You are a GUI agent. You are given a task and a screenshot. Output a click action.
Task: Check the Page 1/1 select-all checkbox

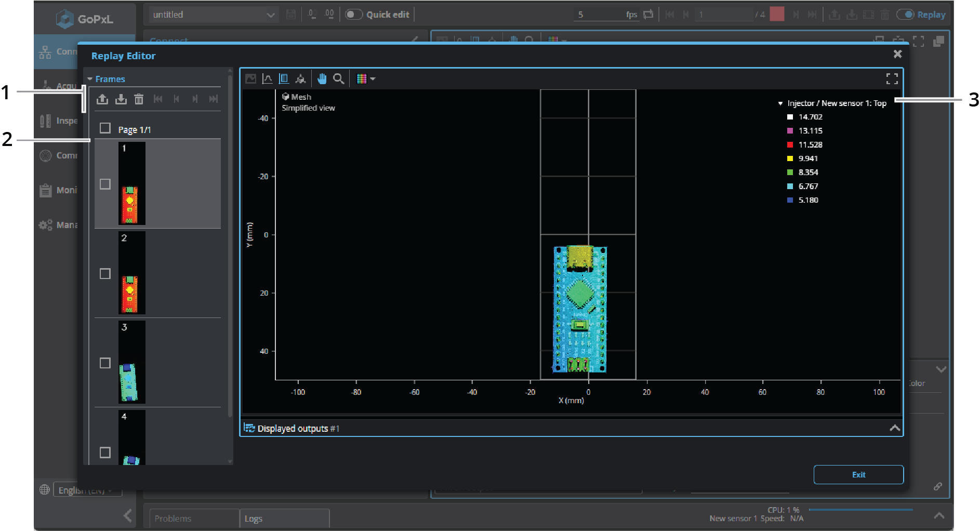pyautogui.click(x=105, y=128)
